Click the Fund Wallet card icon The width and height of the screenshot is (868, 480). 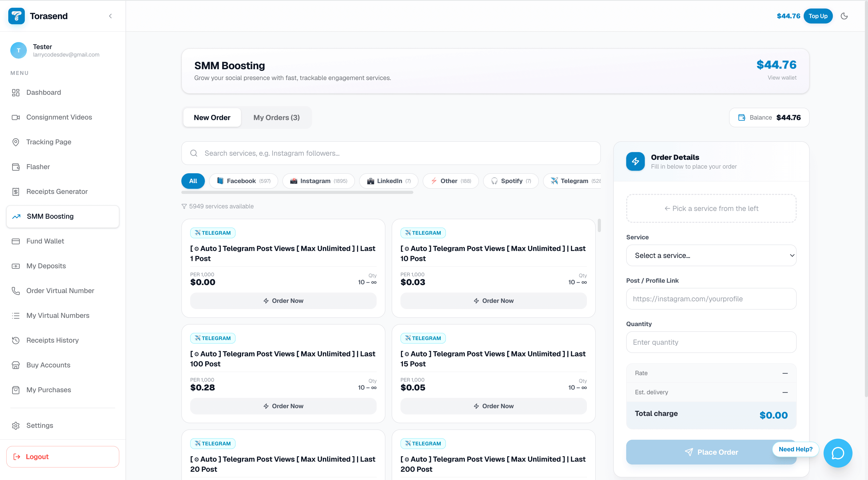point(16,241)
